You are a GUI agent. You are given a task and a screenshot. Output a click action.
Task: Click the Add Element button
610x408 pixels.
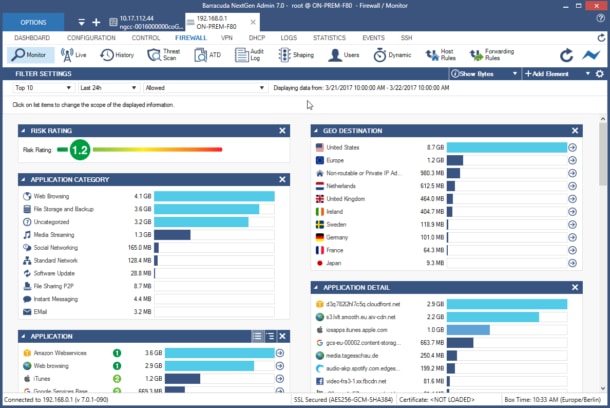click(547, 74)
